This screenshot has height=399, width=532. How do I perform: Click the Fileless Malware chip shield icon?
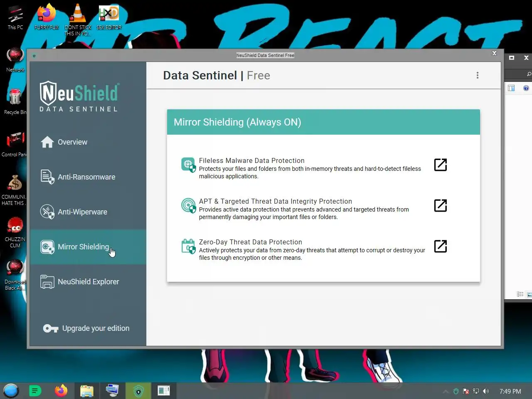click(x=189, y=165)
